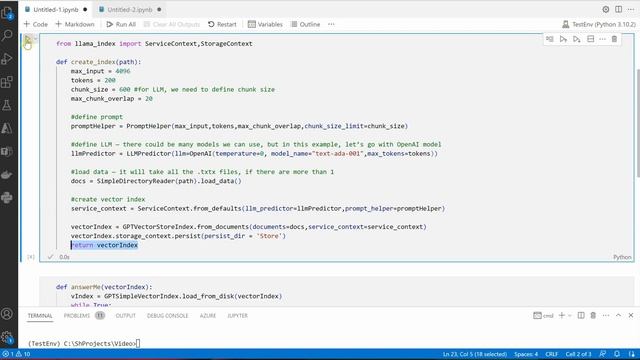Add a new Markdown cell

click(75, 24)
